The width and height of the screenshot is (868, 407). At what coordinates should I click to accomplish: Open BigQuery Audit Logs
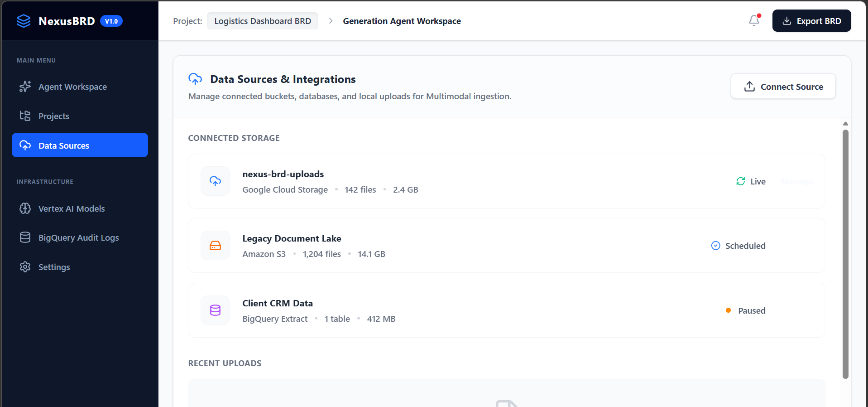80,237
